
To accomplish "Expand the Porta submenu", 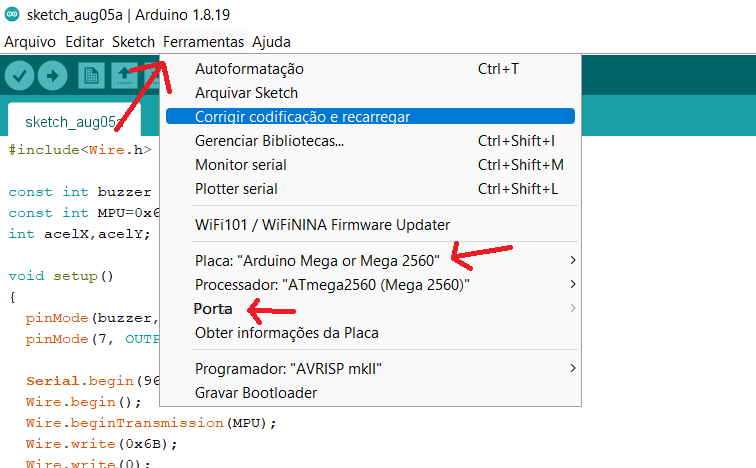I will coord(370,308).
